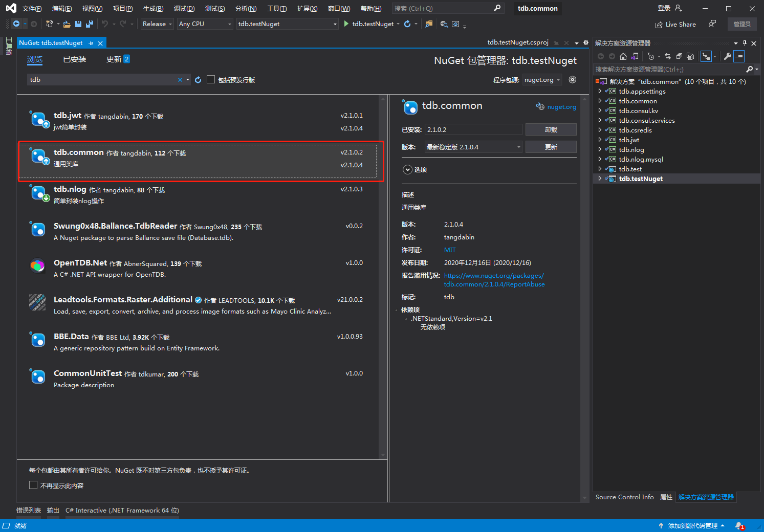Open NuGet package source settings gear
The image size is (764, 532).
573,80
